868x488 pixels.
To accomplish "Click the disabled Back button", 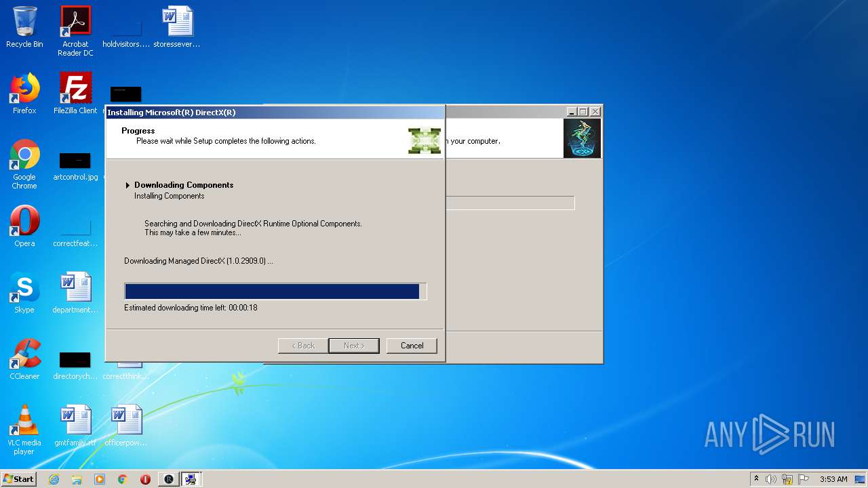I will tap(303, 346).
